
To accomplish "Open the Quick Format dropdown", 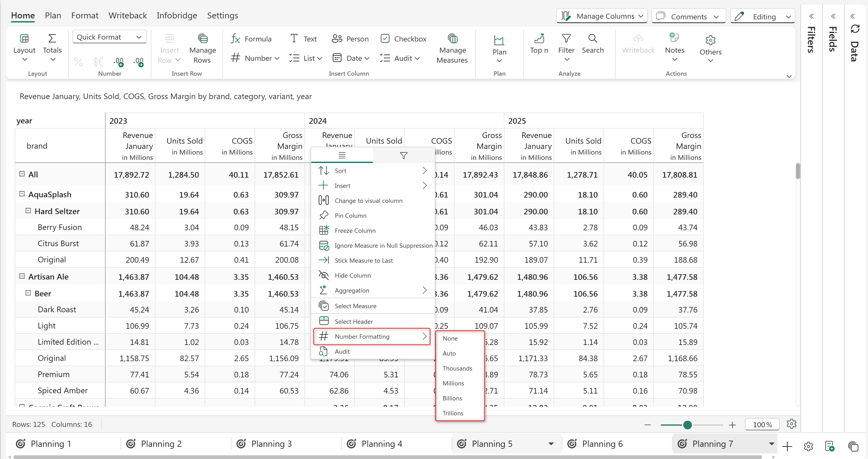I will click(x=109, y=37).
